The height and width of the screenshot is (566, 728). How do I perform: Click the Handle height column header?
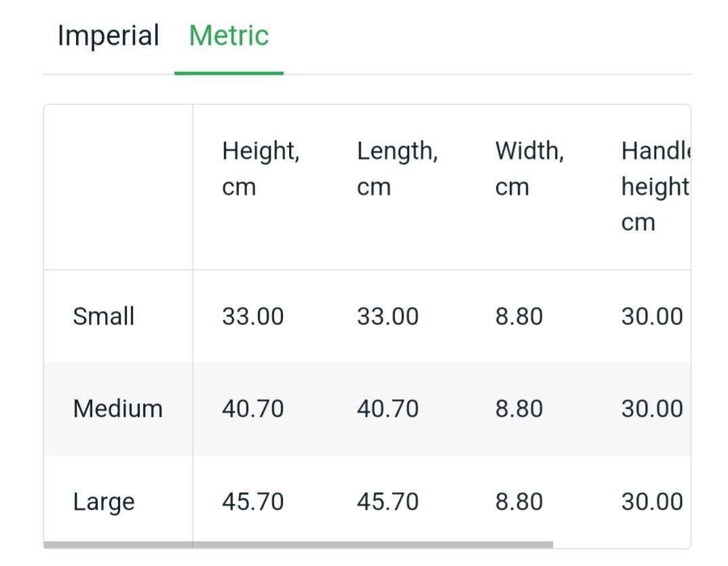tap(655, 186)
